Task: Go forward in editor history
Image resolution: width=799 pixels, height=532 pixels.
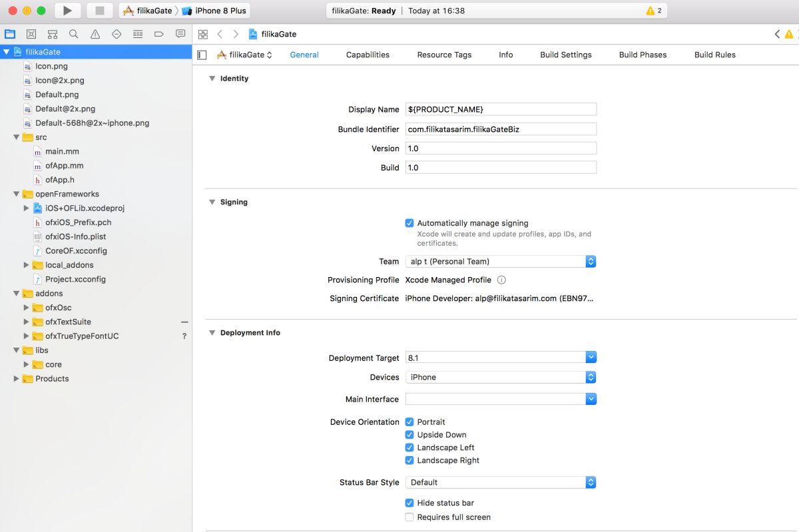Action: click(236, 34)
